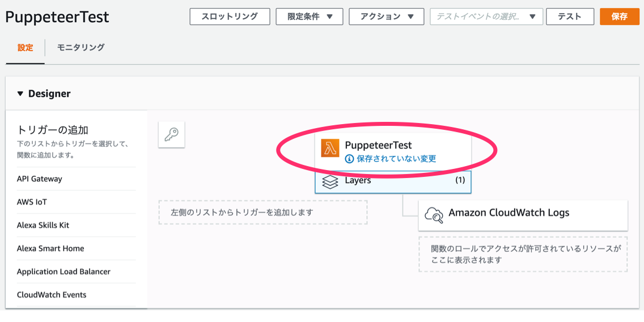Select Application Load Balancer trigger
The width and height of the screenshot is (644, 322).
pyautogui.click(x=63, y=272)
